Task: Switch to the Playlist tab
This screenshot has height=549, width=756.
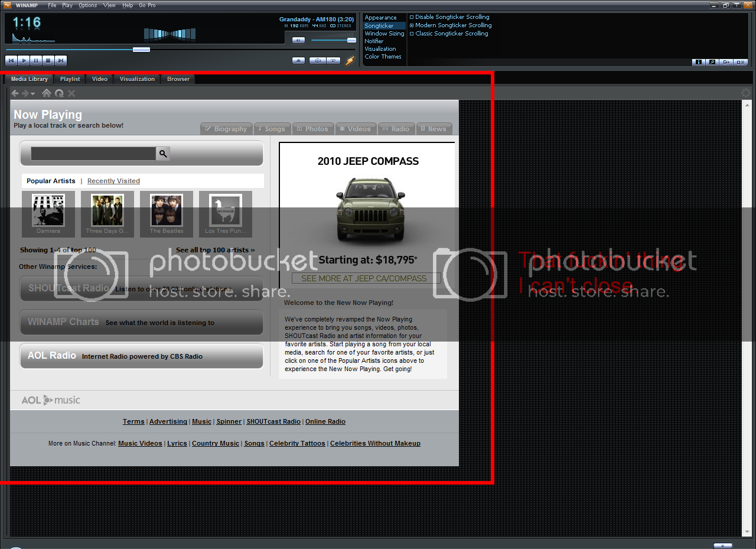Action: click(x=70, y=79)
